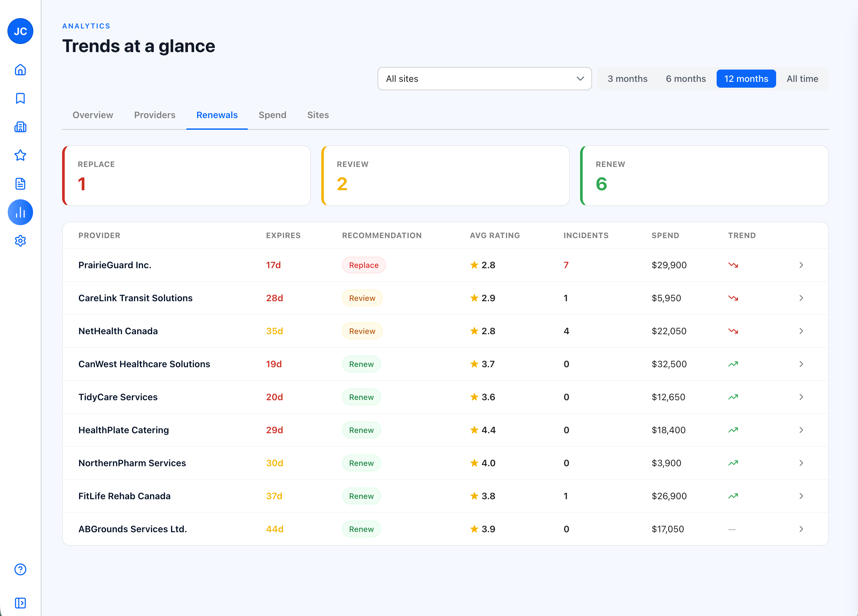Screen dimensions: 858x616
Task: Click the star rating icon for PrairieGuard Inc.
Action: pyautogui.click(x=474, y=265)
